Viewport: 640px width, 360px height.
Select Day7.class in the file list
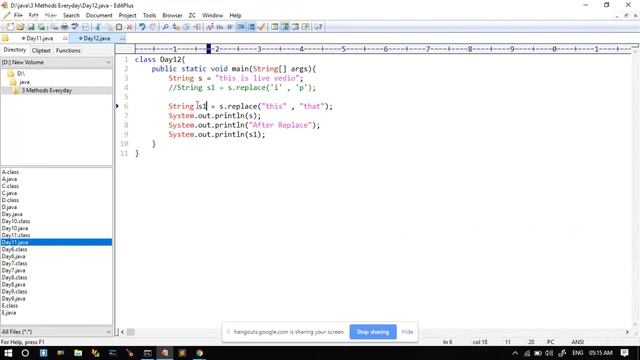14,263
